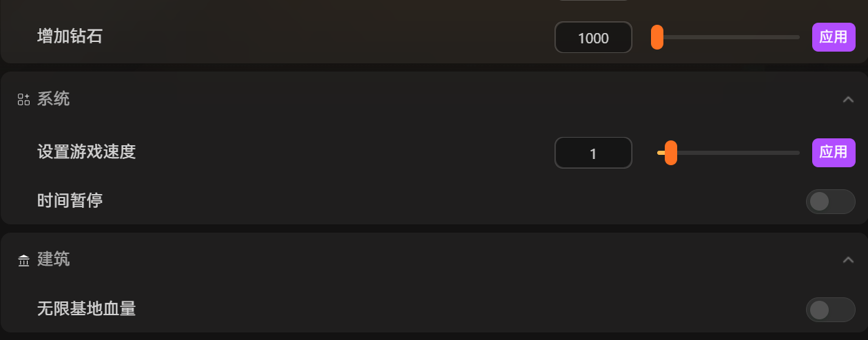
Task: Select the 增加钻石 option label
Action: coord(70,37)
